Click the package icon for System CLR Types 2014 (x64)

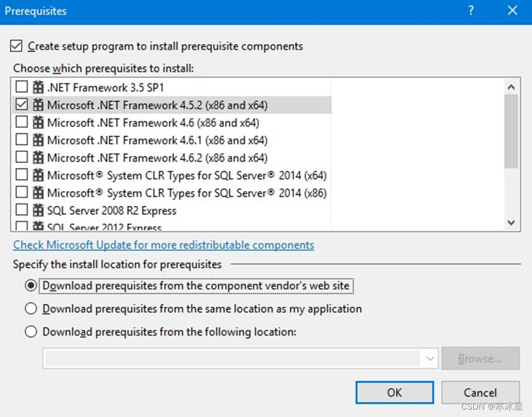tap(38, 175)
